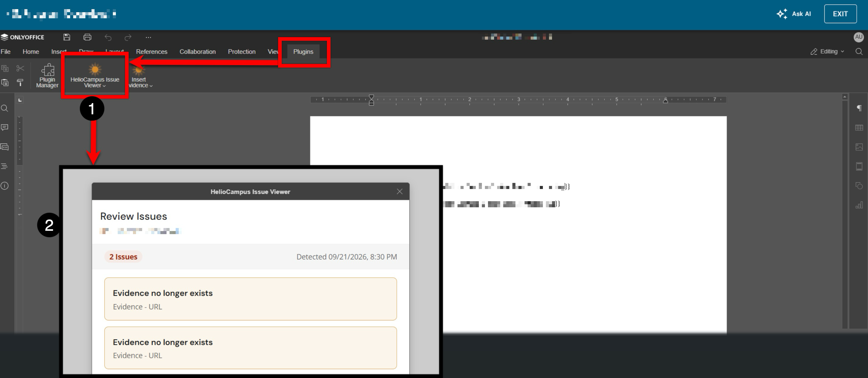Switch to the Collaboration tab
The image size is (868, 378).
coord(197,52)
